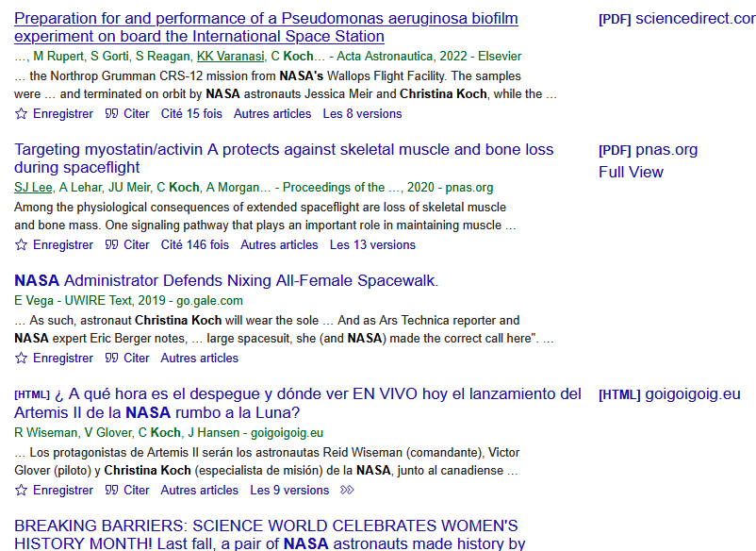756x551 pixels.
Task: Open BREAKING BARRIERS Science World article title
Action: (x=270, y=535)
